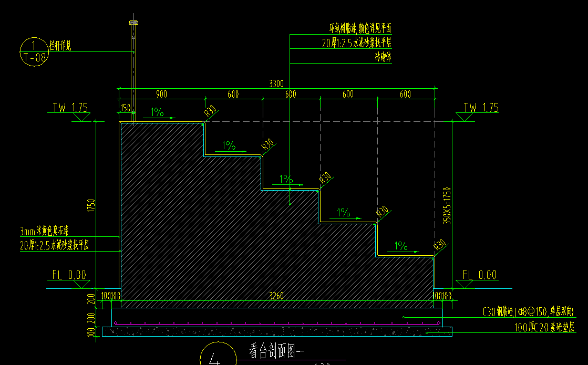
Task: Click the 3300 overall width dimension
Action: point(276,84)
